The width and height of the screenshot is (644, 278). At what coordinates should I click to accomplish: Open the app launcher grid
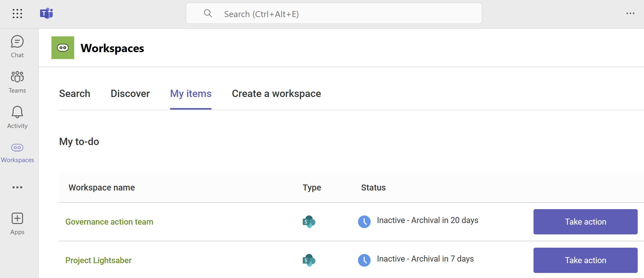tap(17, 14)
